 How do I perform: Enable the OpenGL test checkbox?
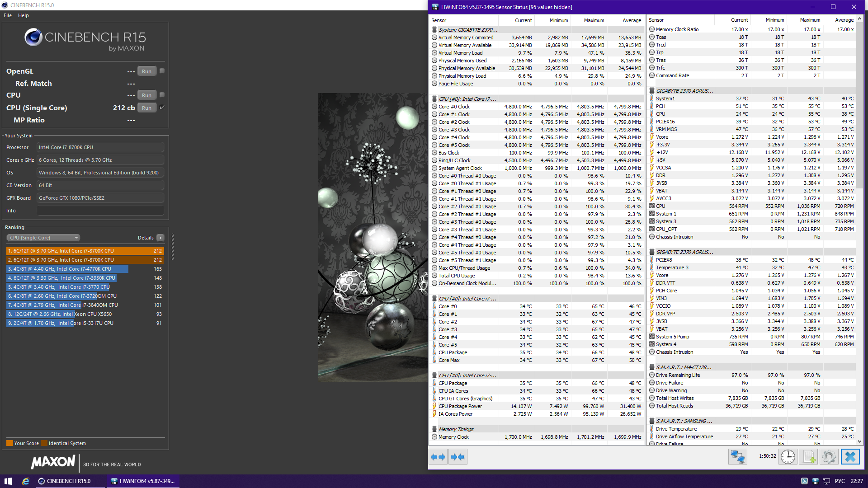162,71
